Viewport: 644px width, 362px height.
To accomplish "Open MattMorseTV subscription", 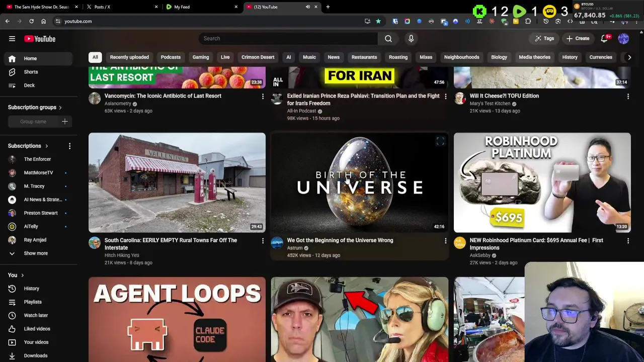I will 38,173.
